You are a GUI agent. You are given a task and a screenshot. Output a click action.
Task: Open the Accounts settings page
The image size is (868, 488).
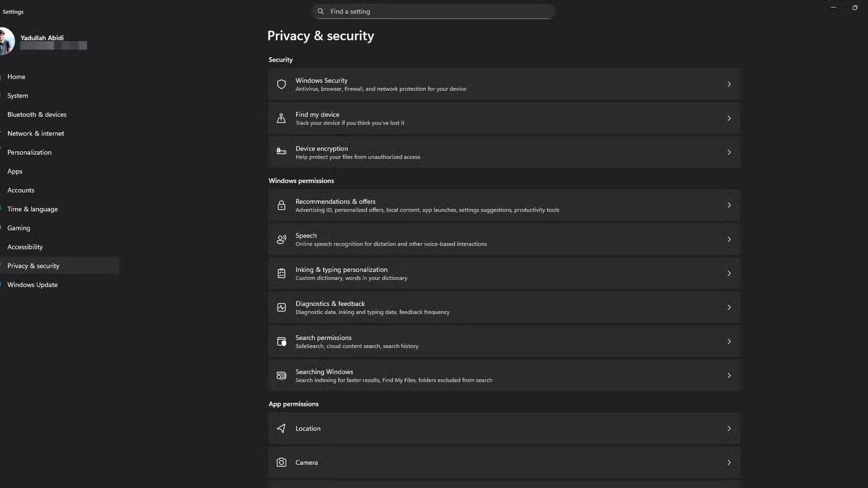[x=21, y=190]
